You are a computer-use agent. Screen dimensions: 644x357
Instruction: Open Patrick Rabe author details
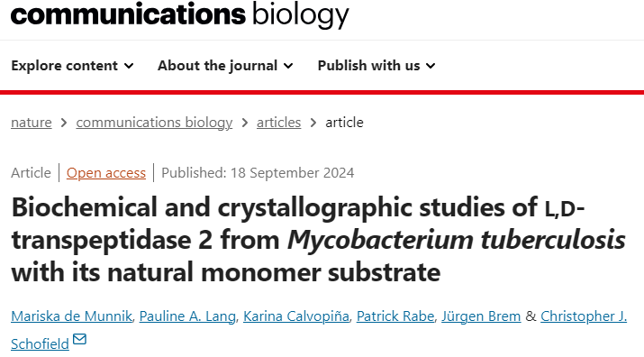[395, 316]
